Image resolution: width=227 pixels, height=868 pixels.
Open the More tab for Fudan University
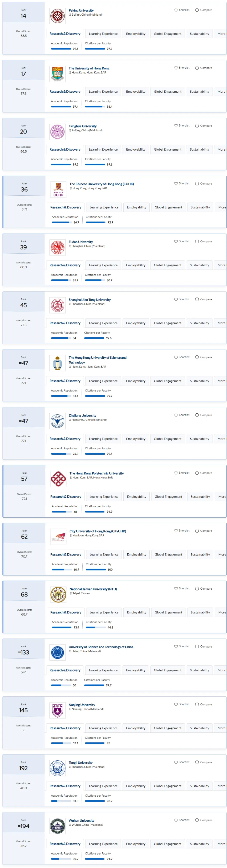(x=221, y=265)
